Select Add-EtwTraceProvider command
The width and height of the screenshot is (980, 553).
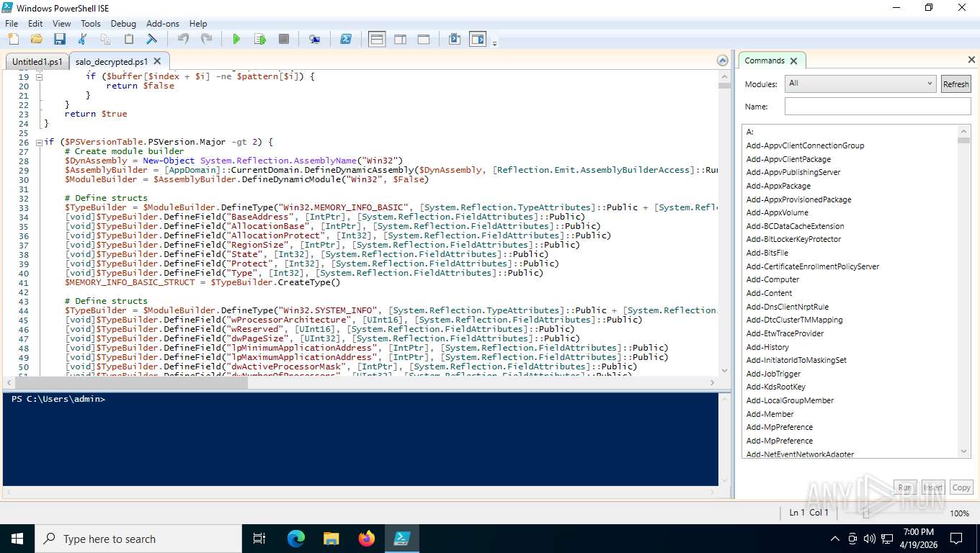click(x=785, y=333)
